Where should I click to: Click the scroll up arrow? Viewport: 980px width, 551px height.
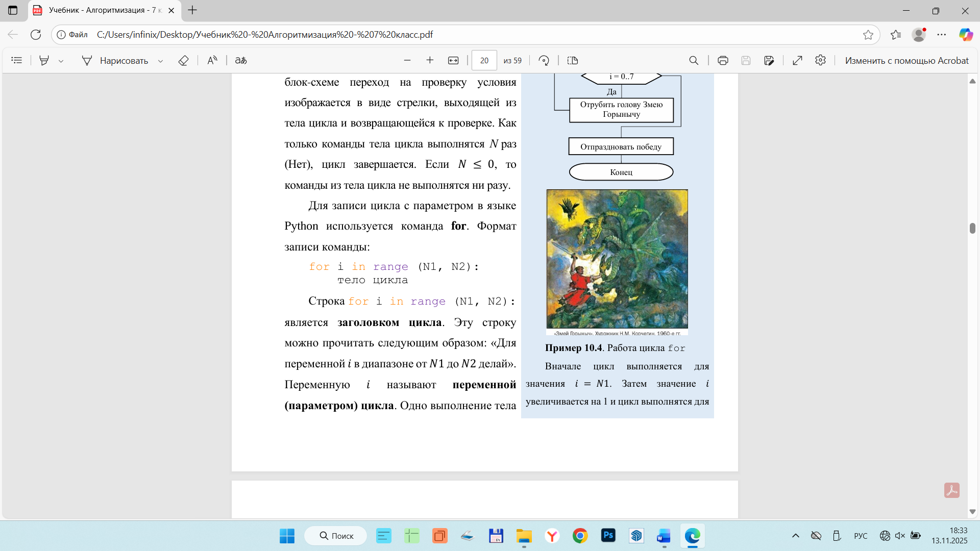click(972, 81)
